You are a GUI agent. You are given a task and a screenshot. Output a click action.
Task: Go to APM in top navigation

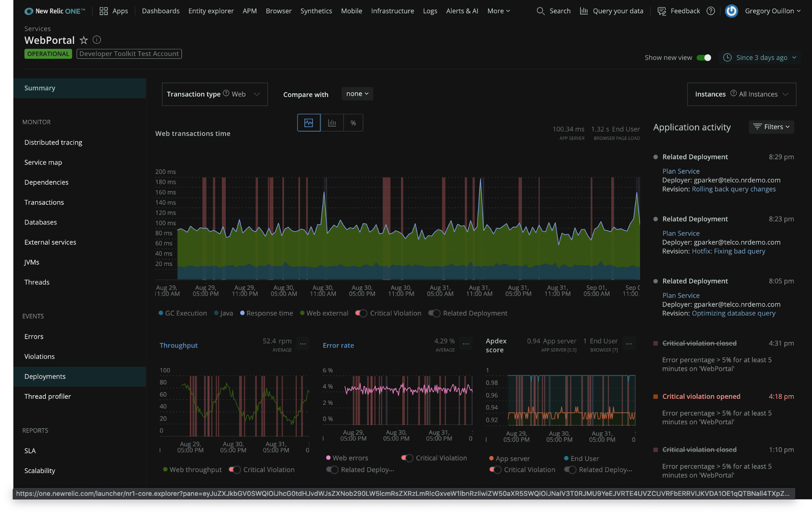249,11
